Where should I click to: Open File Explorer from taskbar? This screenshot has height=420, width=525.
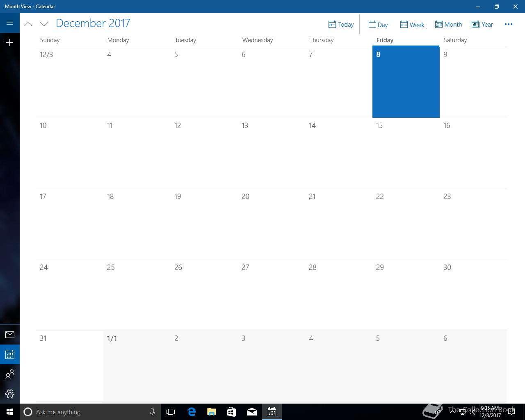coord(211,412)
